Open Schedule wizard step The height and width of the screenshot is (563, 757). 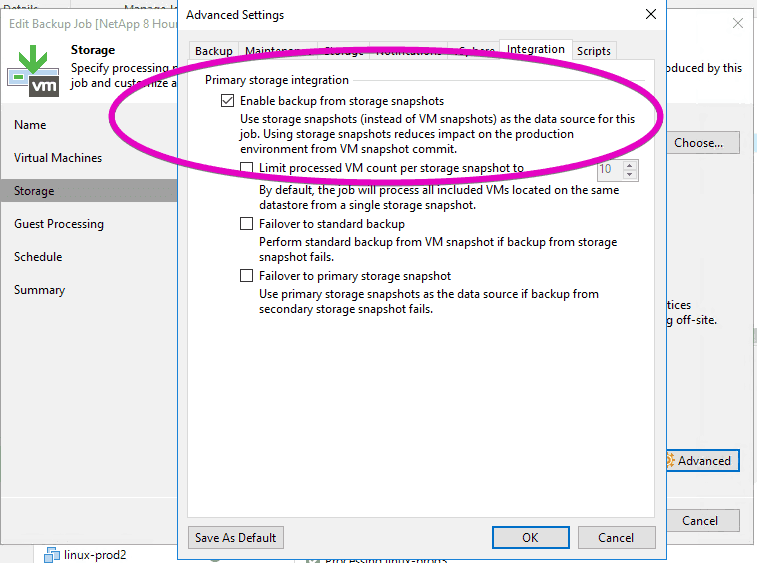click(38, 257)
